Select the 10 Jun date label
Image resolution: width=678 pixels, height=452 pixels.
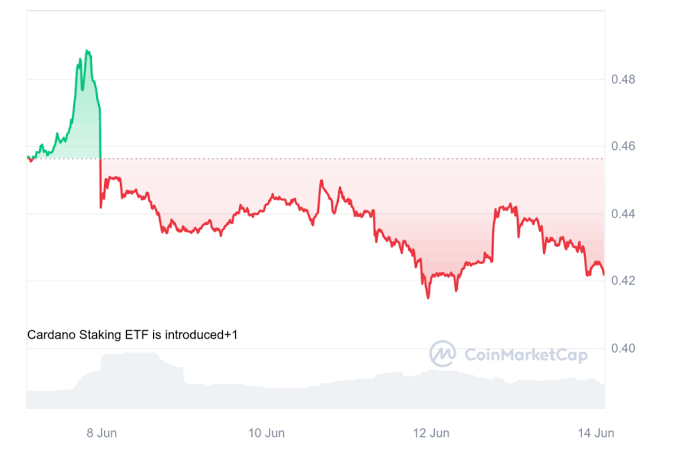click(264, 432)
